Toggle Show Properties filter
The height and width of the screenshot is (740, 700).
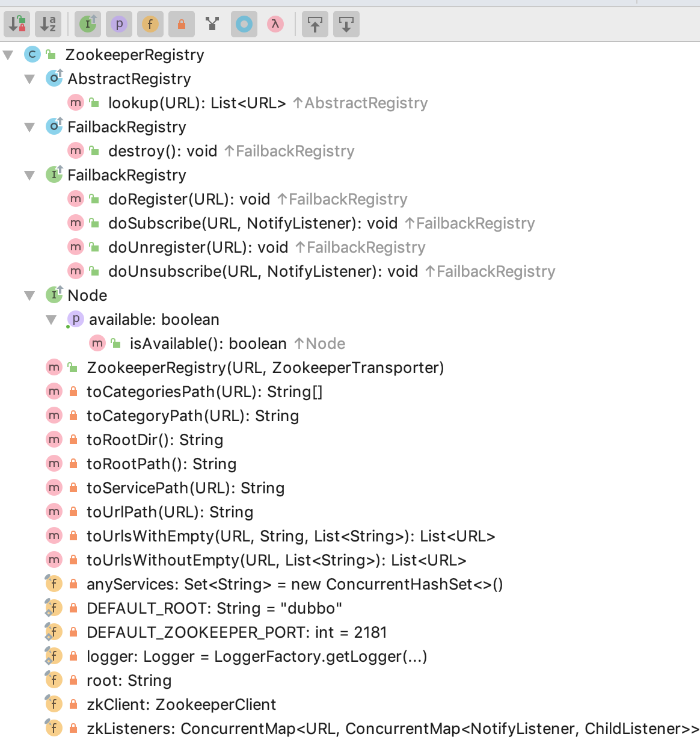(x=119, y=24)
